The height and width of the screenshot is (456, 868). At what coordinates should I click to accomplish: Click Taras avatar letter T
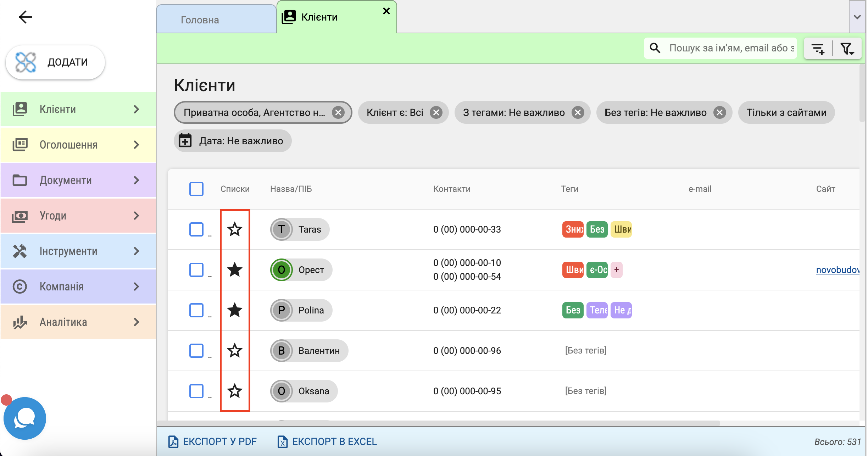tap(282, 229)
